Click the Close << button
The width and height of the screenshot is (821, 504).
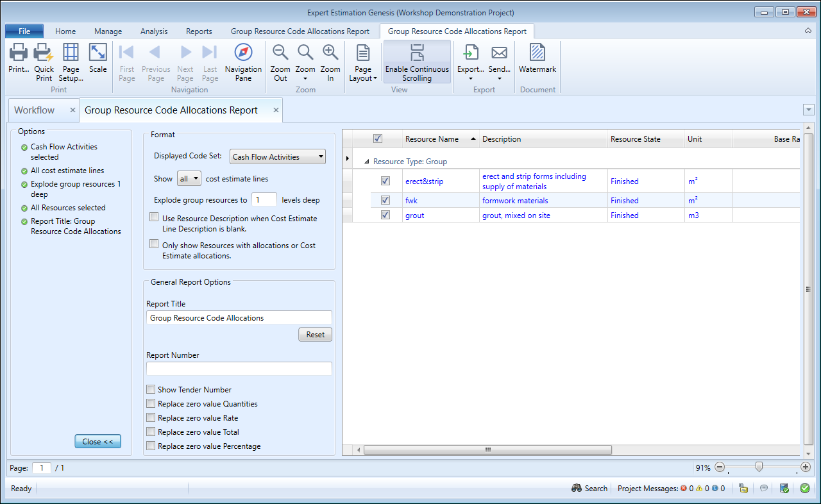pyautogui.click(x=97, y=441)
